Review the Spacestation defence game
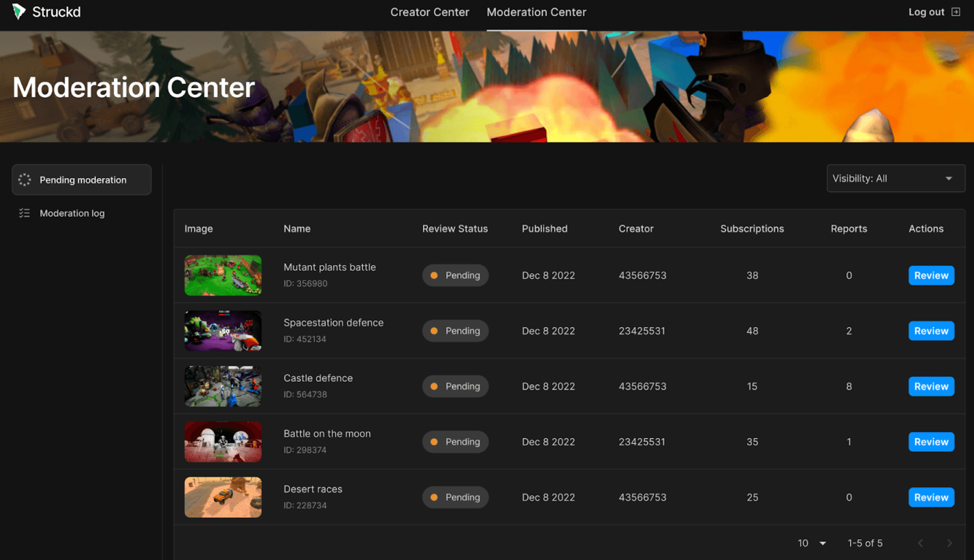This screenshot has width=974, height=560. (931, 331)
